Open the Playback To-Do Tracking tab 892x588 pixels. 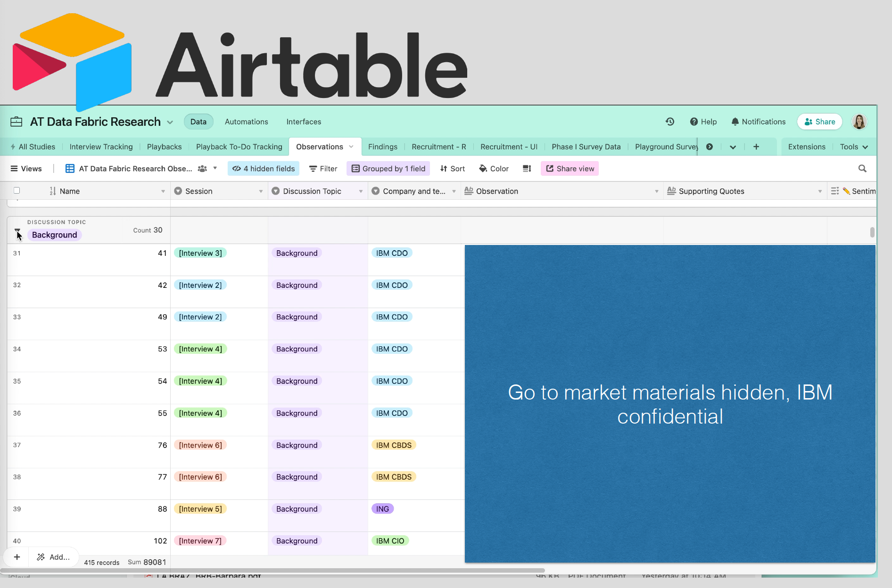pyautogui.click(x=239, y=147)
